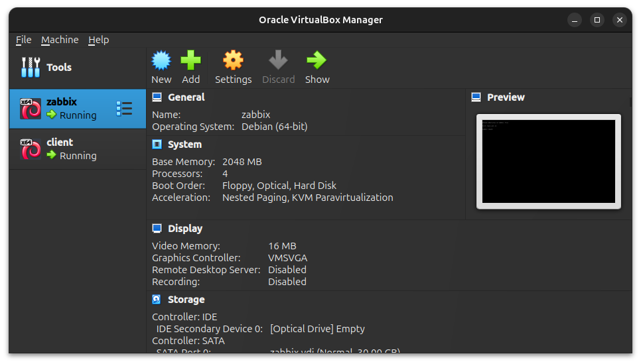
Task: Open the Machine menu
Action: pos(60,40)
